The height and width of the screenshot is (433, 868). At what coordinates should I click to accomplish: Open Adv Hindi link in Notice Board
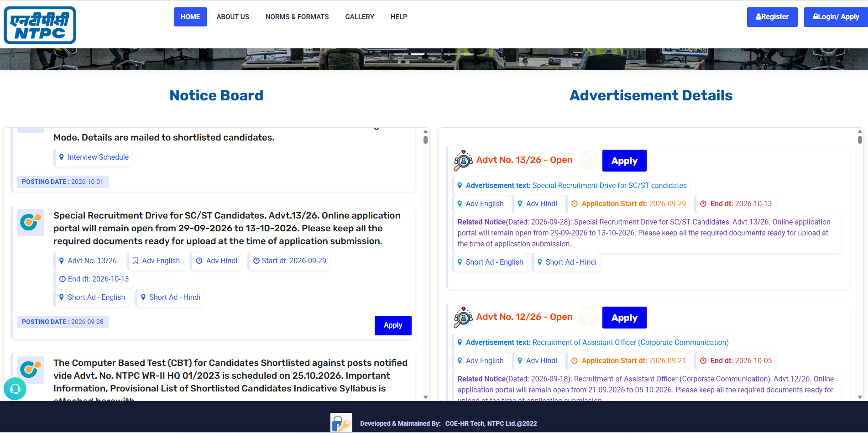point(216,261)
